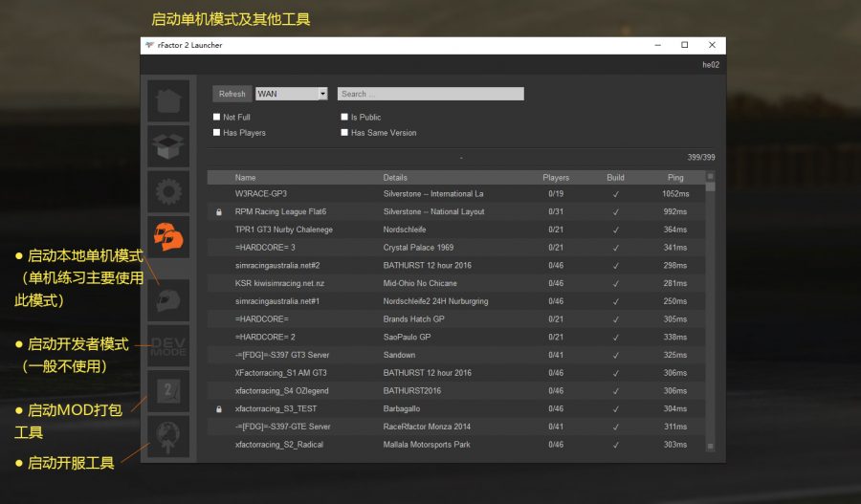861x504 pixels.
Task: Sort servers by Name column header
Action: 246,177
